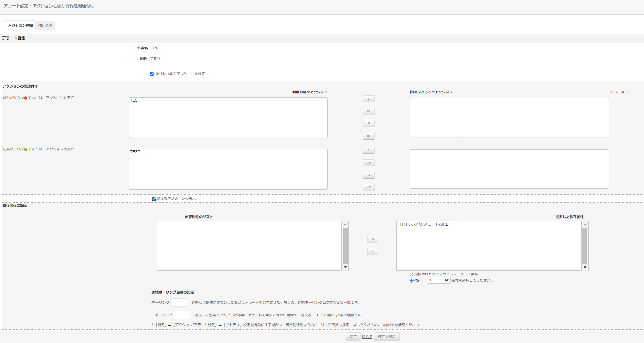This screenshot has width=644, height=343.
Task: Uncheck the 高度なオプションの表示 checkbox
Action: (x=154, y=199)
